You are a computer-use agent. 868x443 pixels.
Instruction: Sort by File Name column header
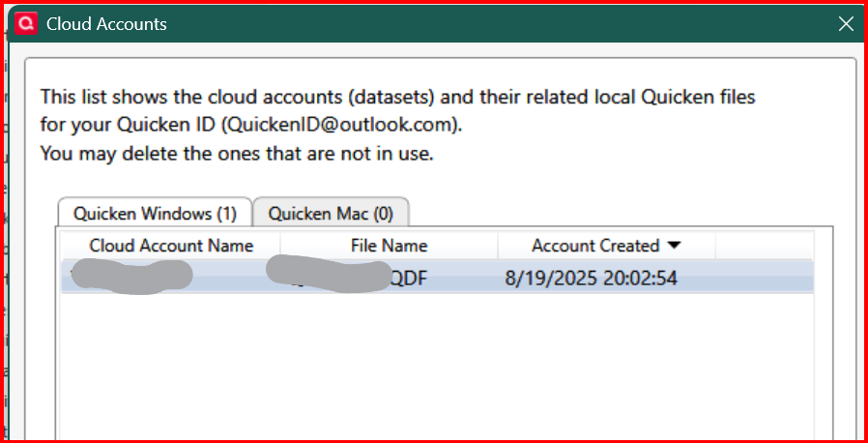(x=390, y=246)
